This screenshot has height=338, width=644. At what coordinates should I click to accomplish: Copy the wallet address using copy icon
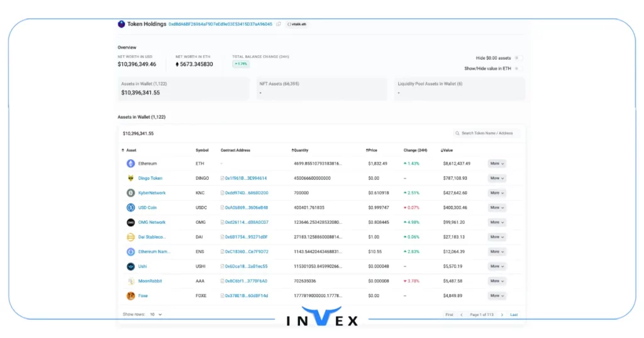click(279, 25)
